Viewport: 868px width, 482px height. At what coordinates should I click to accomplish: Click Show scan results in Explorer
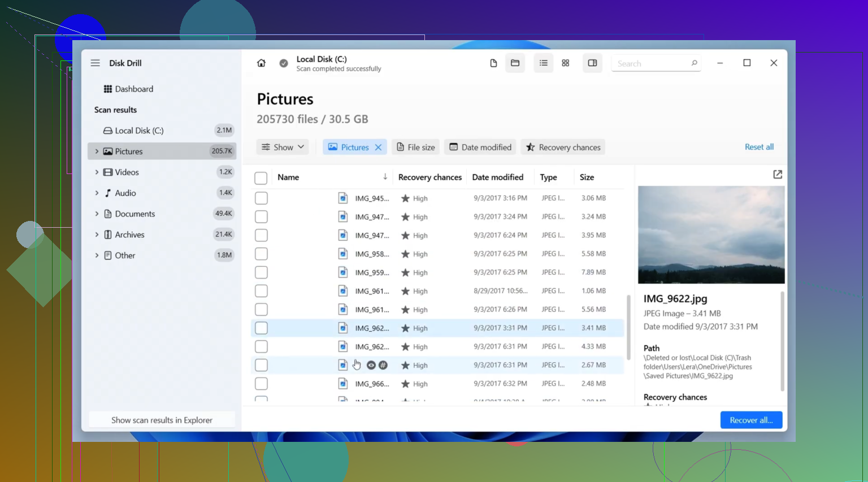pos(162,420)
